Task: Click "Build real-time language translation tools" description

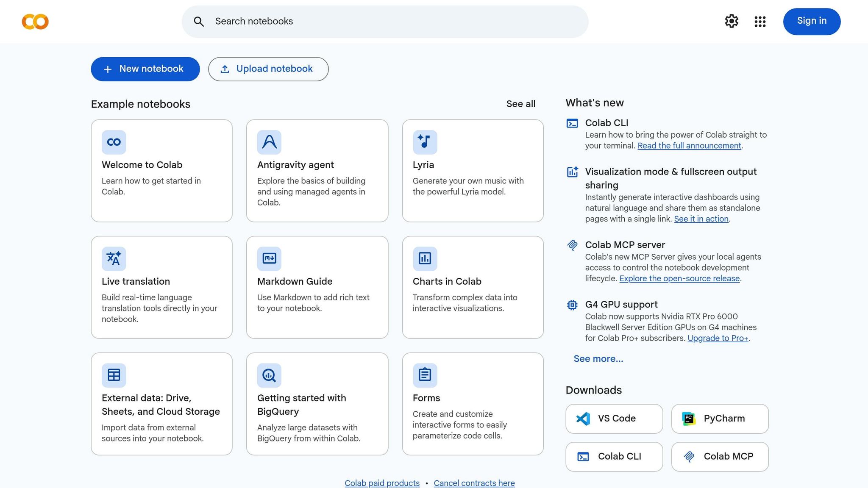Action: (x=159, y=308)
